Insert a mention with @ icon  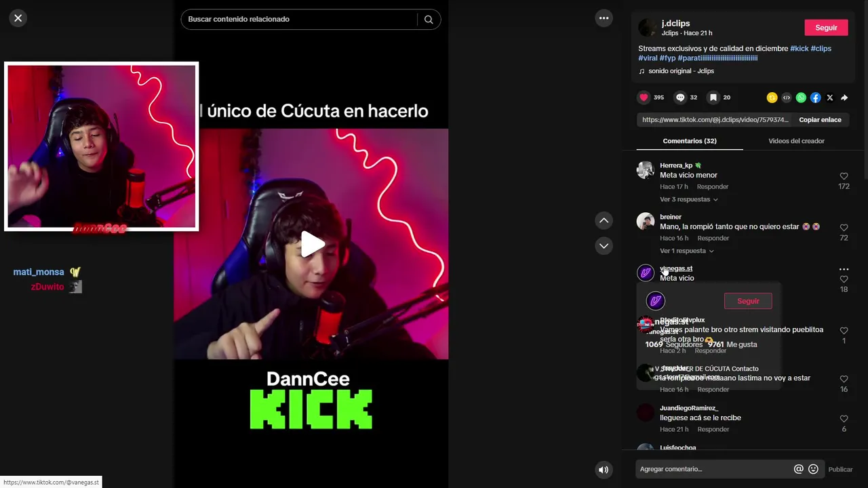798,469
